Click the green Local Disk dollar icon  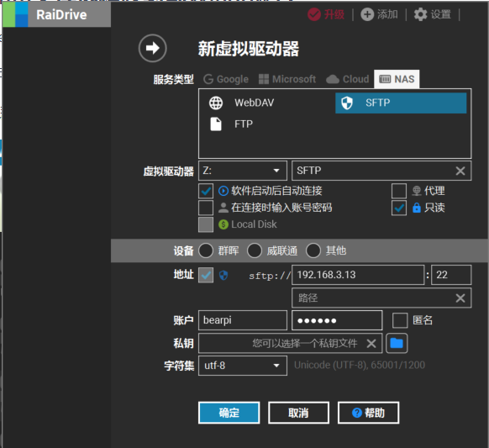click(x=223, y=224)
